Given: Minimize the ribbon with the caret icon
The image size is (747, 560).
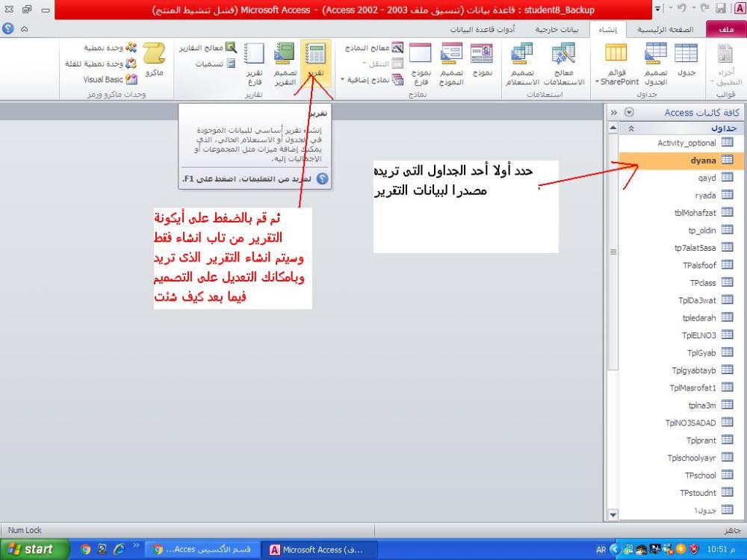Looking at the screenshot, I should pyautogui.click(x=25, y=29).
